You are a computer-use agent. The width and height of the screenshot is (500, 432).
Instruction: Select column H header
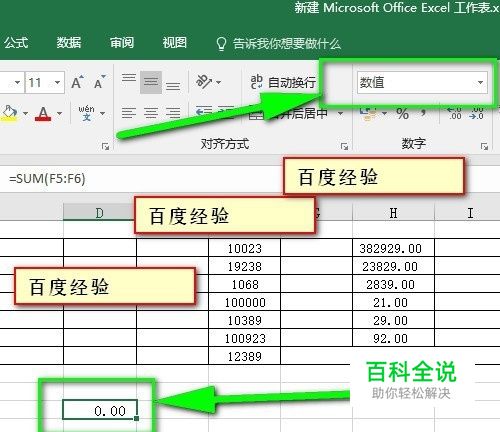point(393,213)
